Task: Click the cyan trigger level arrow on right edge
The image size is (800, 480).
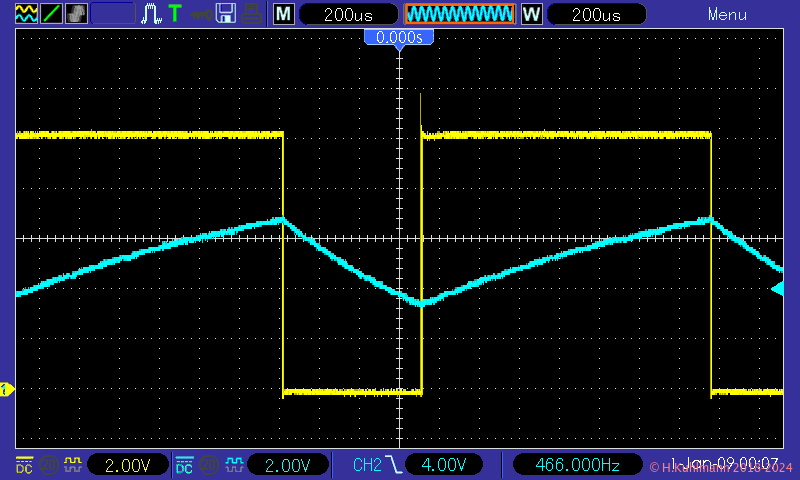Action: (x=777, y=289)
